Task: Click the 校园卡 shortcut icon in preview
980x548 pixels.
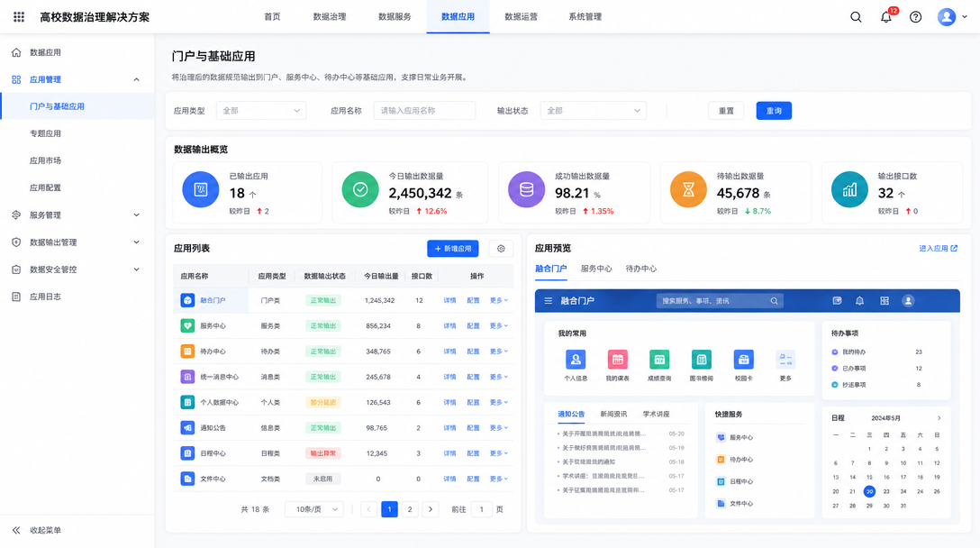Action: tap(743, 360)
